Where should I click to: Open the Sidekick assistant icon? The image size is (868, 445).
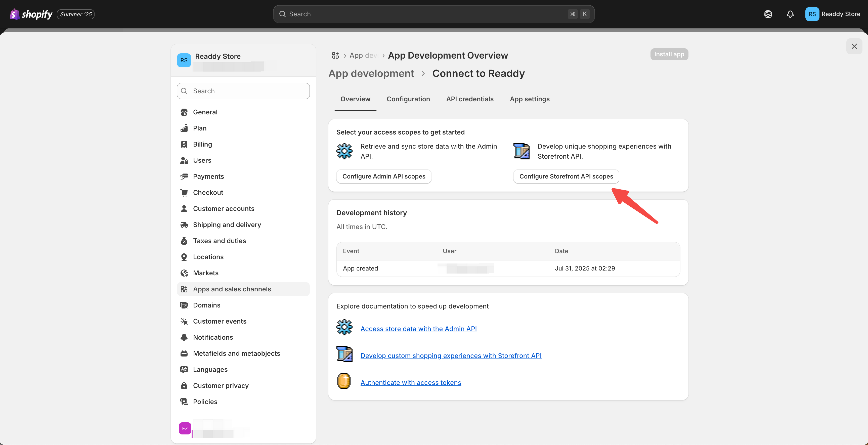pyautogui.click(x=768, y=14)
